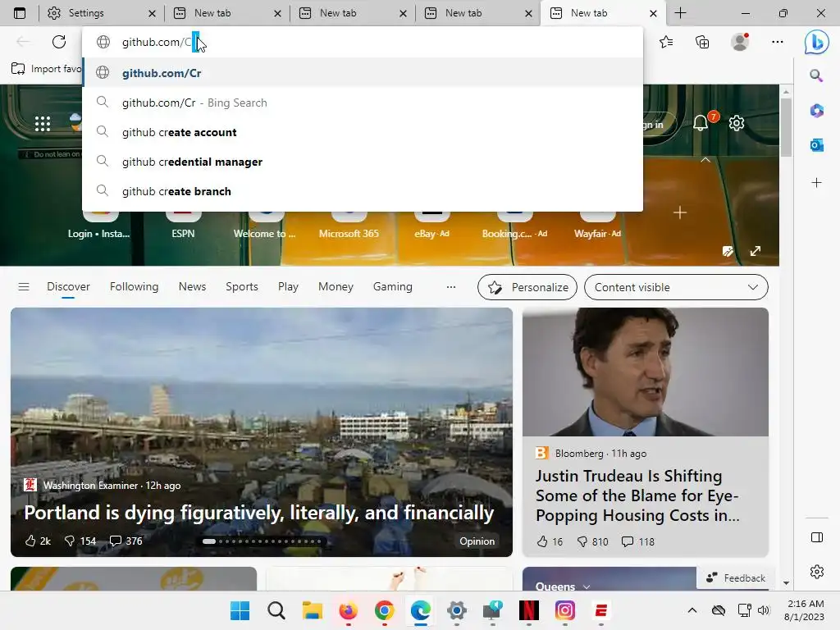Open the Microsoft 365 sidebar icon

coord(816,111)
